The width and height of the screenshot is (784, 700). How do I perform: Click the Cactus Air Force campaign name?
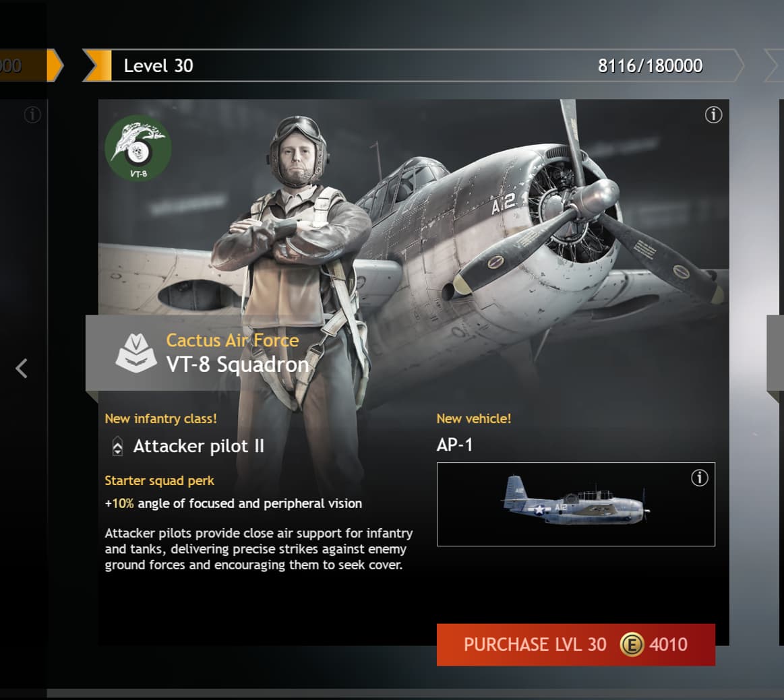(x=233, y=341)
